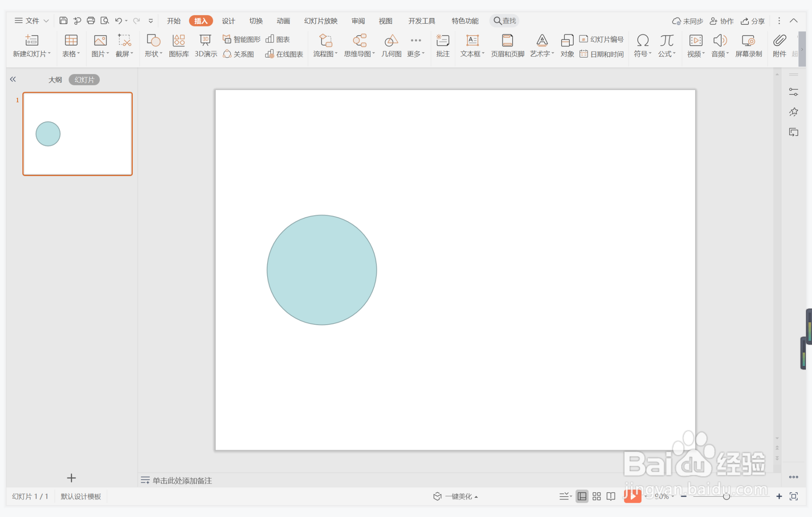Screen dimensions: 812x517
Task: Toggle the 大纲 outline panel view
Action: pyautogui.click(x=55, y=80)
